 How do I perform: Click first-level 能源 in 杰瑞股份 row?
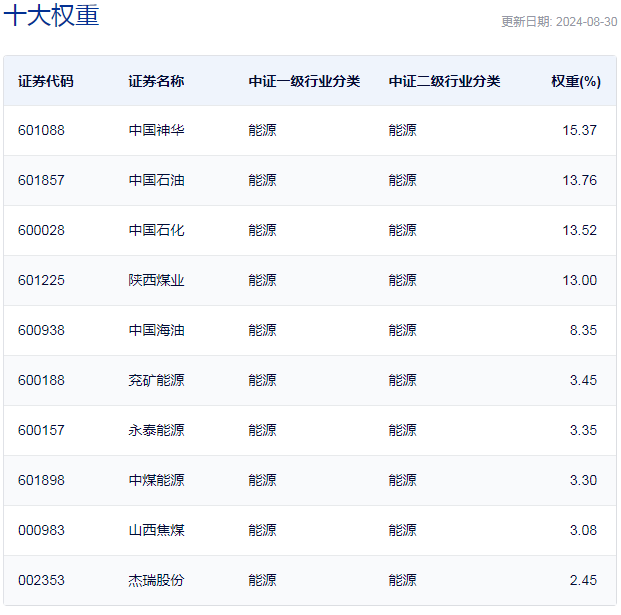coord(262,580)
